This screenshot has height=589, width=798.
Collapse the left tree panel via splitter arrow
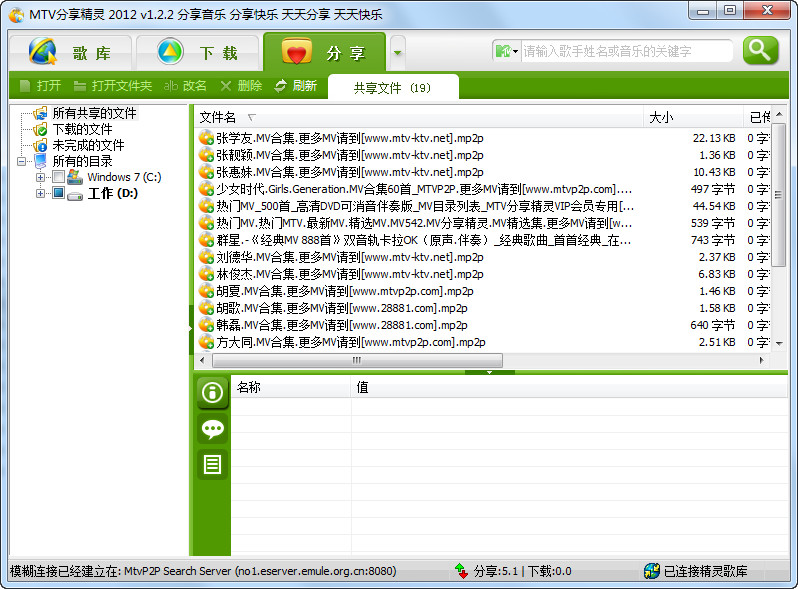(x=191, y=329)
